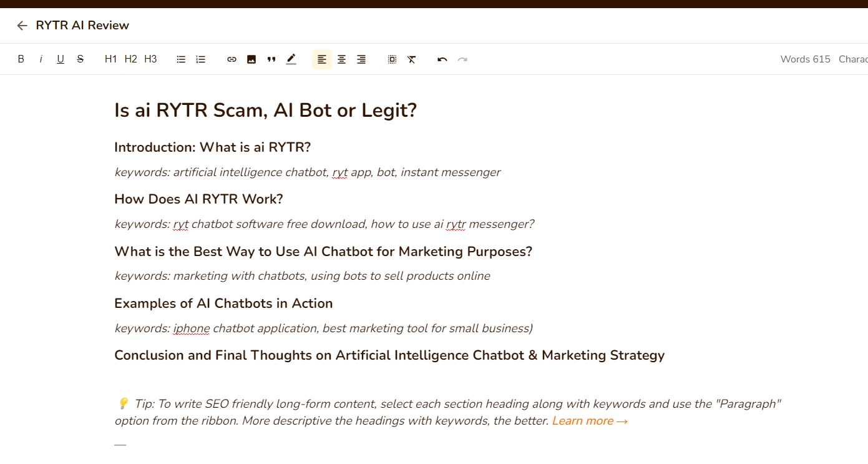Toggle italic formatting
The image size is (868, 464).
click(x=41, y=59)
